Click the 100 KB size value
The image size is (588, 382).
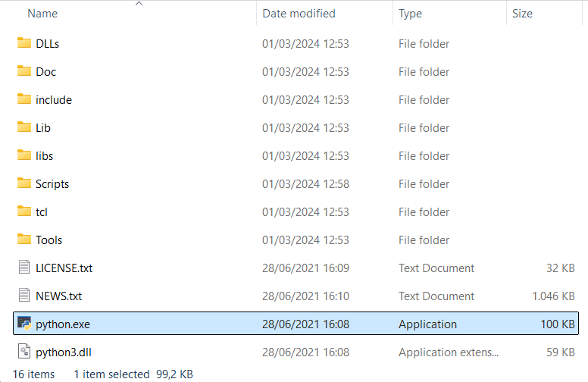pyautogui.click(x=558, y=324)
